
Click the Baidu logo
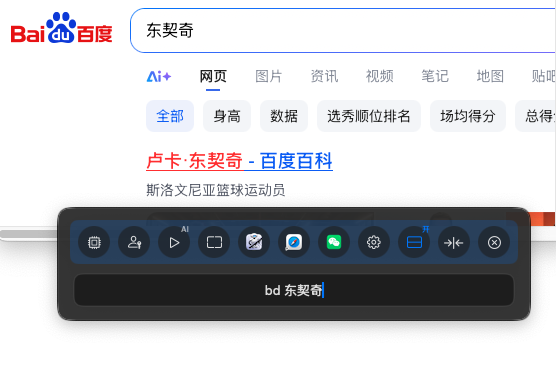[x=61, y=28]
